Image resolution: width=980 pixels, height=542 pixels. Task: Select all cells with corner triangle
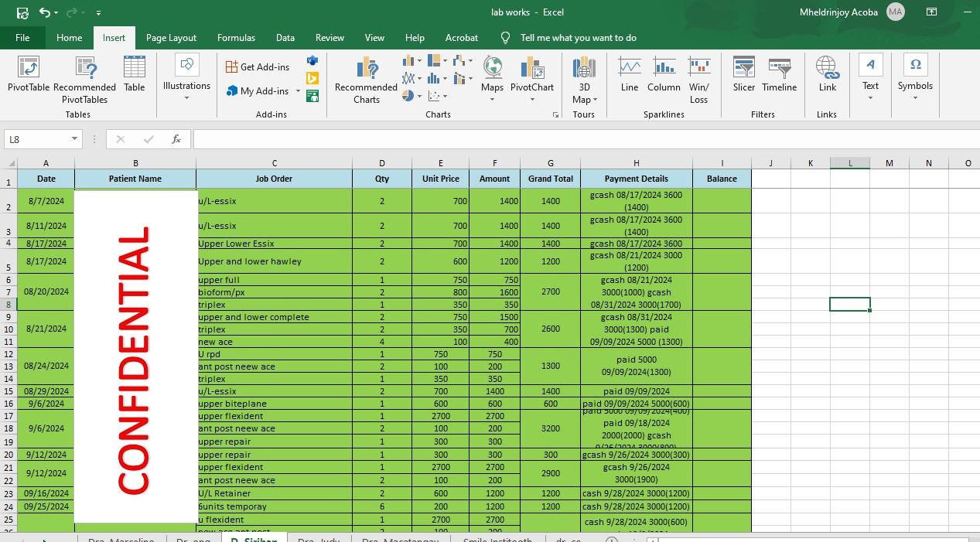coord(9,163)
